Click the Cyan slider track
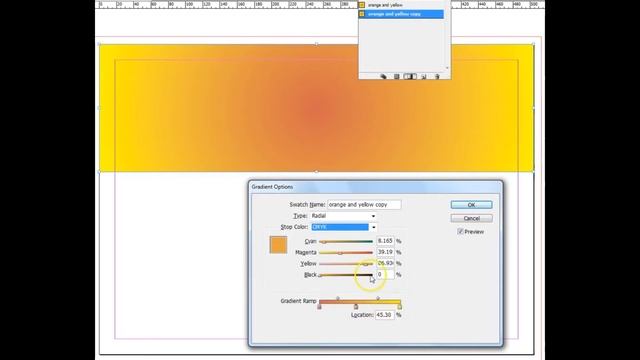640x360 pixels. pyautogui.click(x=346, y=242)
